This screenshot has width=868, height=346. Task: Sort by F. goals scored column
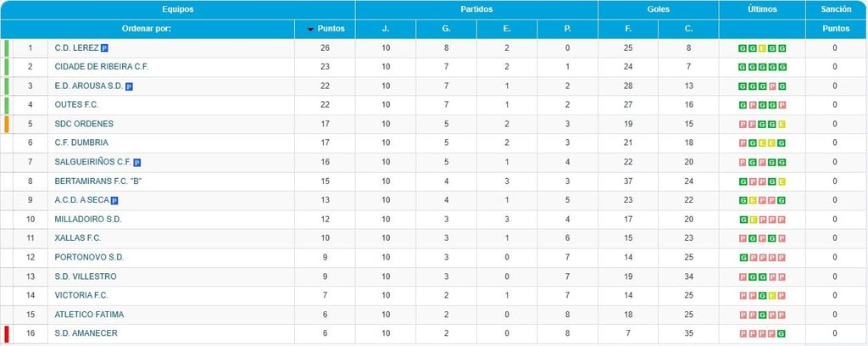tap(628, 30)
